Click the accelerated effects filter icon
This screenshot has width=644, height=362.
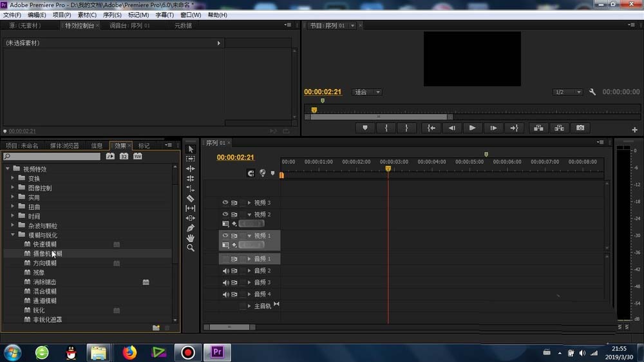click(x=110, y=156)
